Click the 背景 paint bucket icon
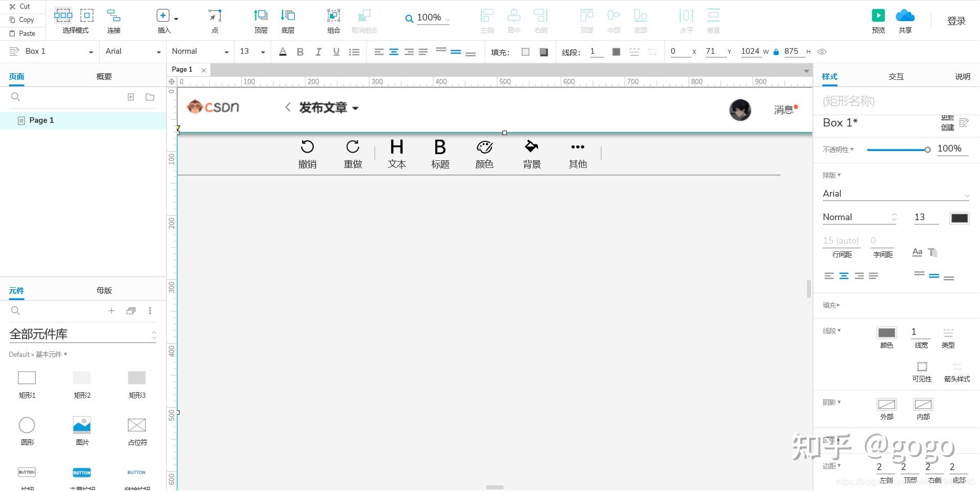This screenshot has width=980, height=491. pos(531,147)
